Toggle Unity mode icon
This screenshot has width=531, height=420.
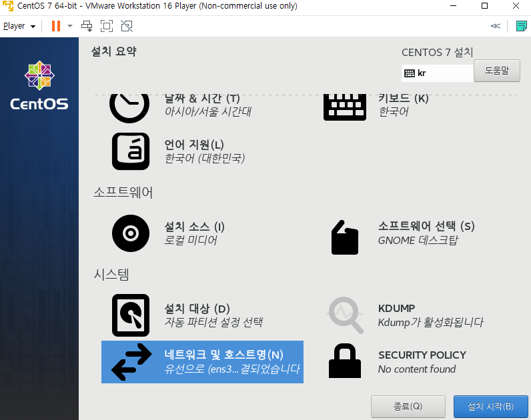[x=127, y=26]
